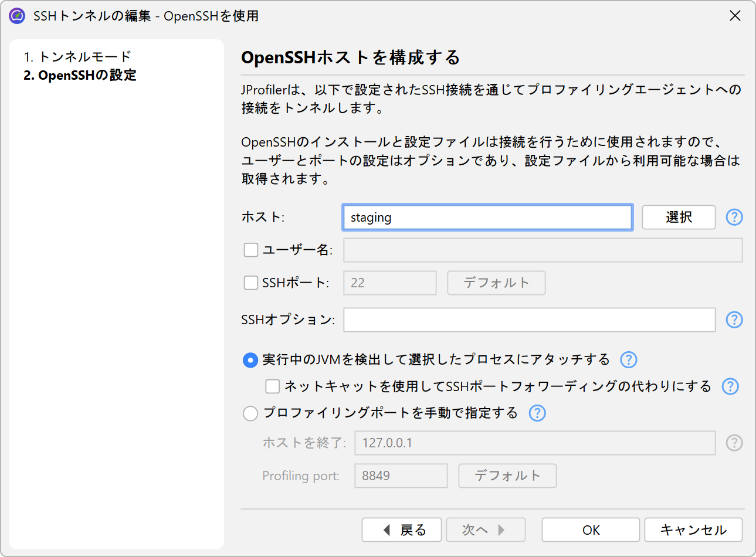The width and height of the screenshot is (756, 557).
Task: Click help icon beside プロファイリングポートを手動で指定する
Action: click(x=537, y=413)
